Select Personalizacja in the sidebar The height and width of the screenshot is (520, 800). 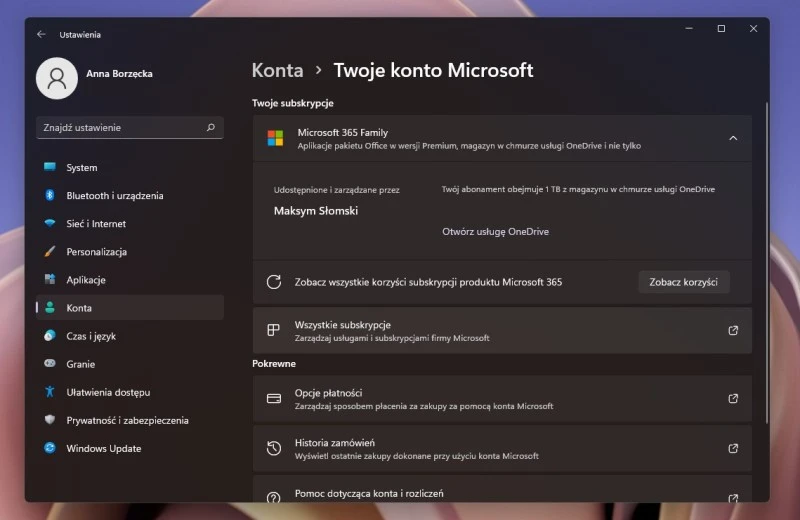tap(130, 252)
